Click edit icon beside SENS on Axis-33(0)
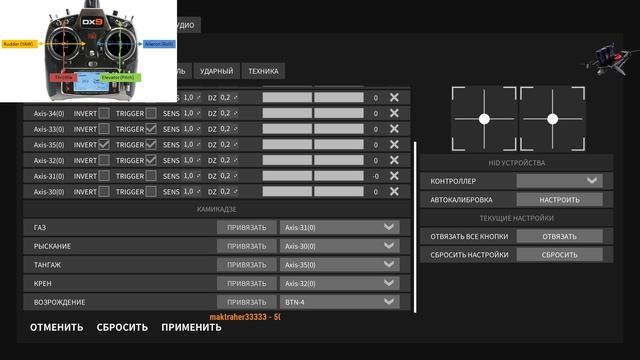This screenshot has width=640, height=360. click(198, 129)
